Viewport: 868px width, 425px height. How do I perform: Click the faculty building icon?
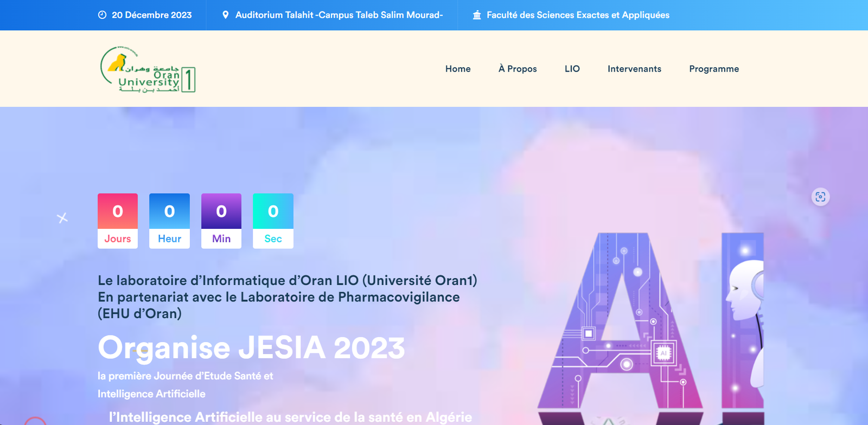[477, 15]
